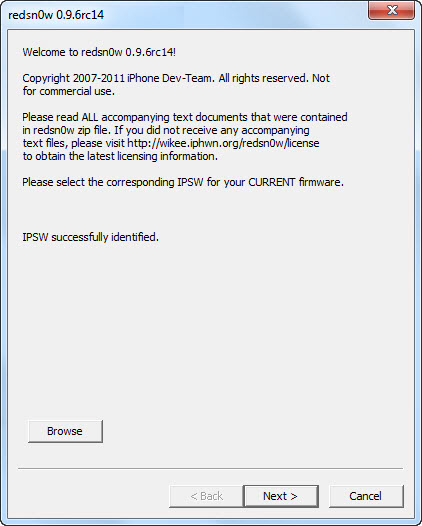The image size is (422, 526).
Task: Close the redsn0w window with the red X
Action: coord(391,10)
